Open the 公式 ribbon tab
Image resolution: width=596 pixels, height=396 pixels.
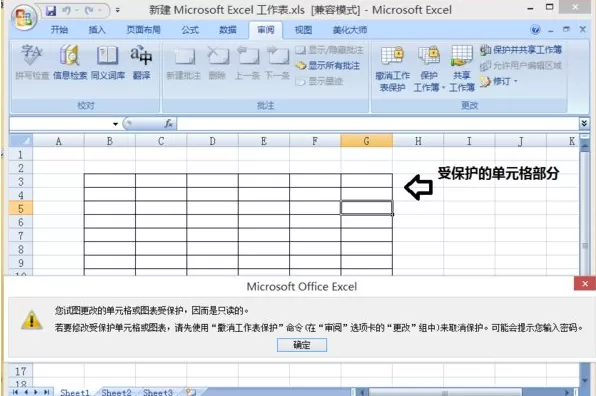(190, 30)
